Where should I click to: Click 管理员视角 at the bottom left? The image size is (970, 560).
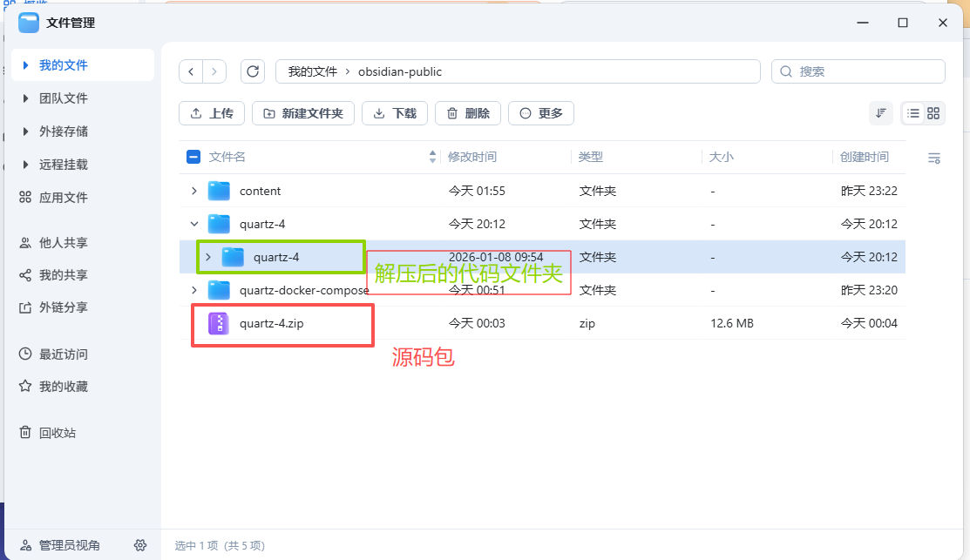pyautogui.click(x=70, y=545)
